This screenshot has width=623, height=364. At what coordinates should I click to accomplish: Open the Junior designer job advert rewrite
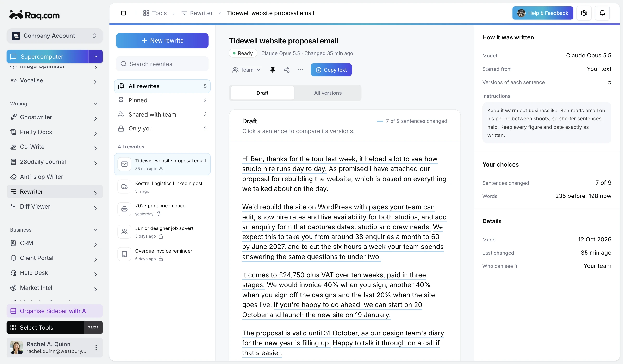(x=162, y=232)
